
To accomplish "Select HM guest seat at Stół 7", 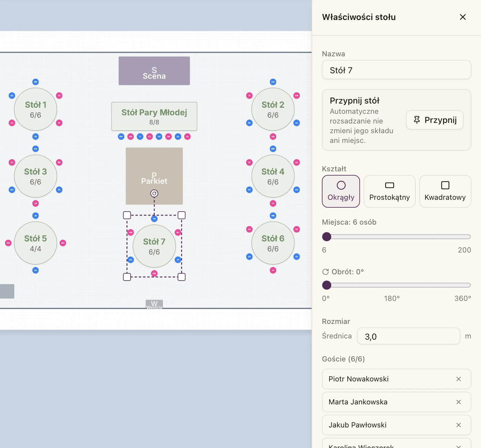I will tap(131, 232).
